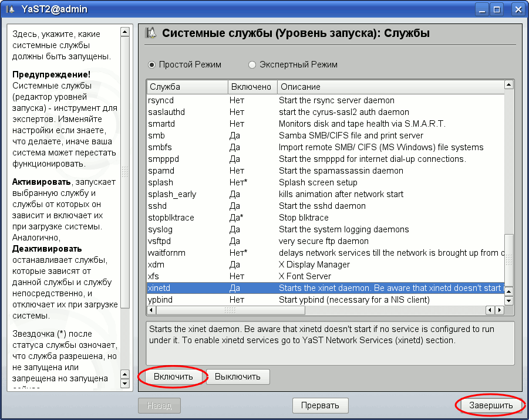Select the sshd service row
This screenshot has height=420, width=529.
(326, 206)
